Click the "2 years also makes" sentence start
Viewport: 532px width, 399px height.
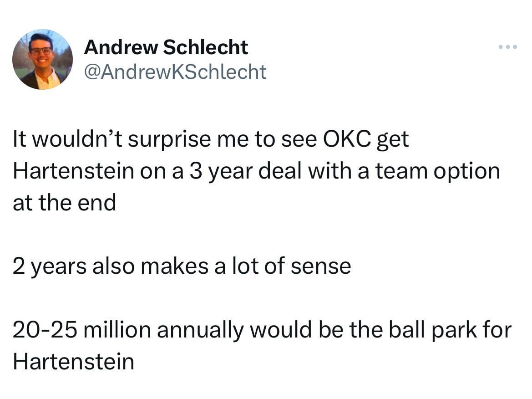pyautogui.click(x=111, y=266)
